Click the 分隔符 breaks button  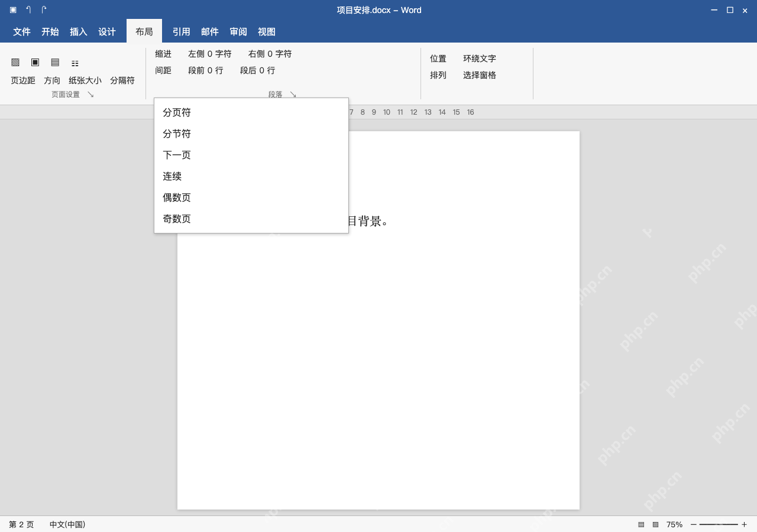(x=122, y=80)
